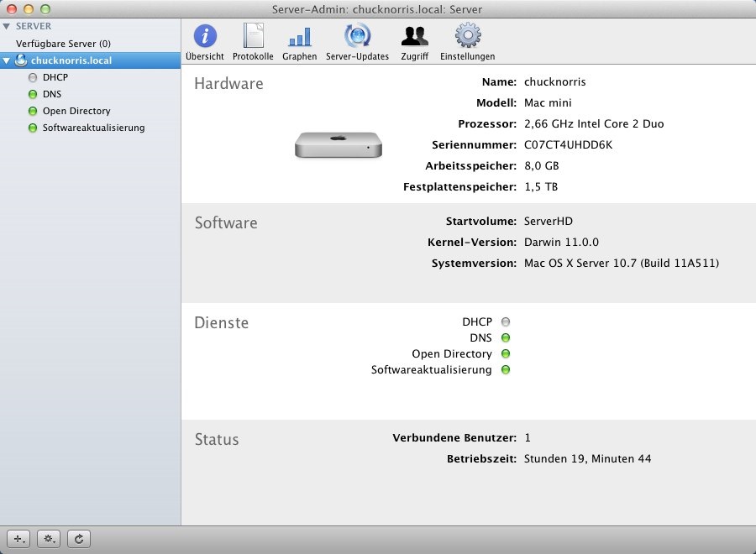The image size is (756, 554).
Task: Click kernel version Darwin 11.0.0
Action: point(561,243)
